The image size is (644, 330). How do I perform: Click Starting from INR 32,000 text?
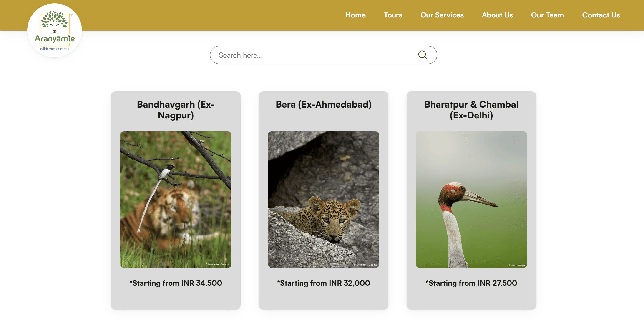pos(323,283)
